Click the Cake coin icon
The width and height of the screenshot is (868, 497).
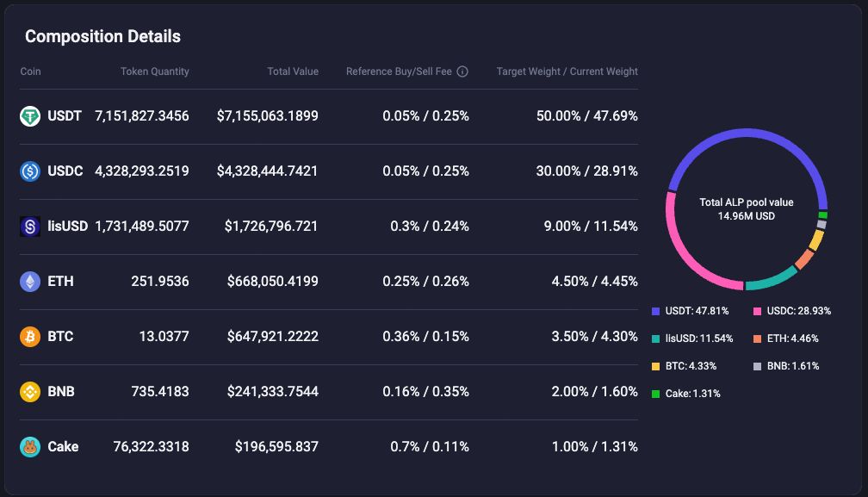click(29, 446)
